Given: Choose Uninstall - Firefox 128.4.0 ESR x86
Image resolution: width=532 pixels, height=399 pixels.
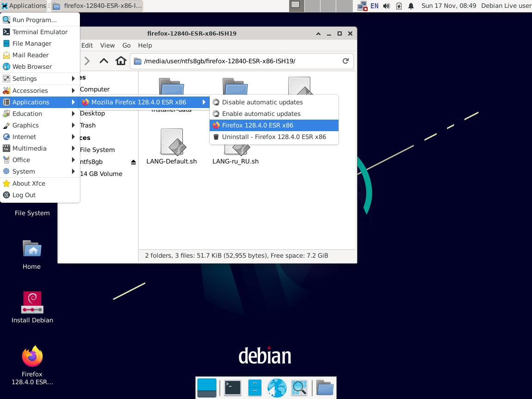Looking at the screenshot, I should (x=274, y=137).
